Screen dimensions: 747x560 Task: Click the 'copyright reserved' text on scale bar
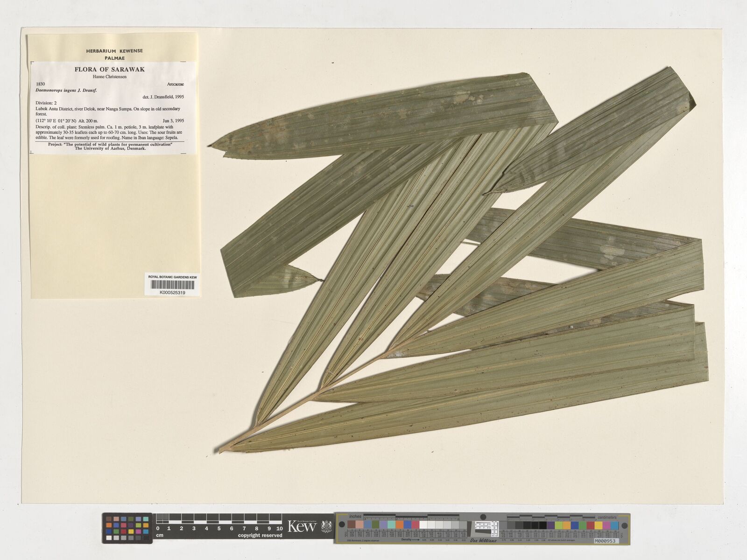click(x=260, y=535)
